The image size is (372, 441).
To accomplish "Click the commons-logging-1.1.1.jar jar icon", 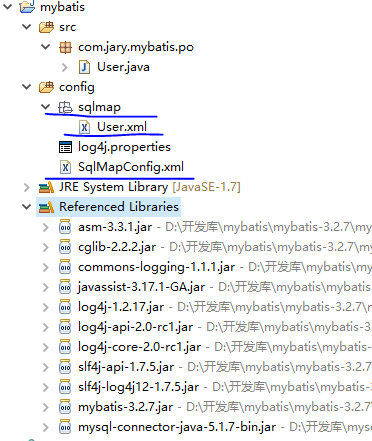I will coord(65,267).
